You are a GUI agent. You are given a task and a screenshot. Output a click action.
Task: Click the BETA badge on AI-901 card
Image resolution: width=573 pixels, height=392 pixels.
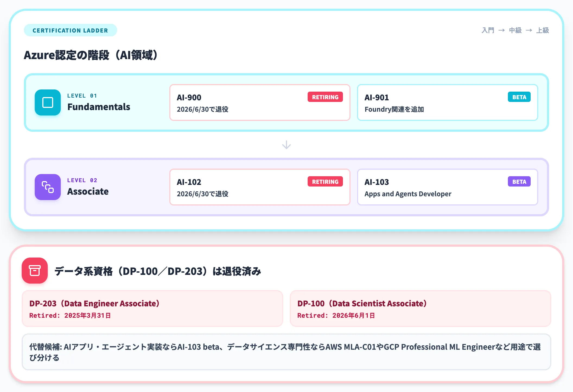click(x=519, y=97)
